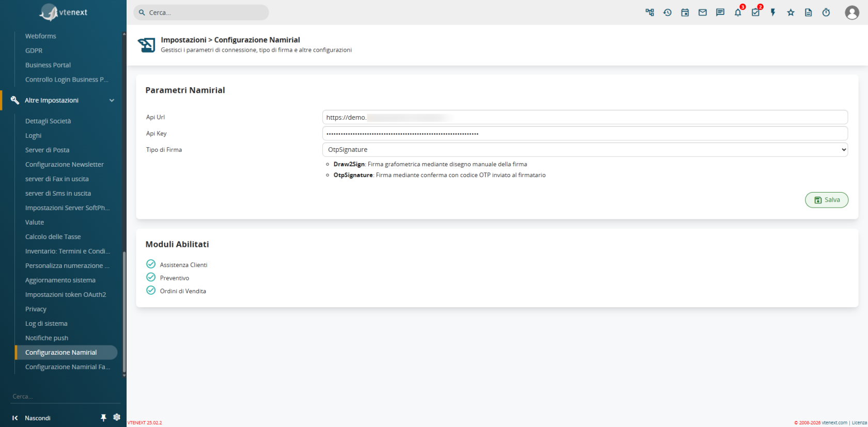Viewport: 868px width, 427px height.
Task: Open Personalizza numerazione item
Action: click(x=68, y=266)
